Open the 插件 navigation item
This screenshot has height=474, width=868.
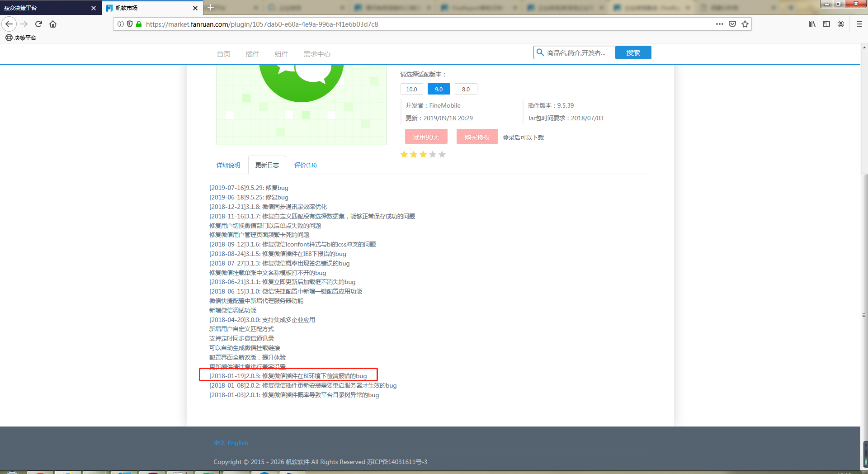[252, 54]
